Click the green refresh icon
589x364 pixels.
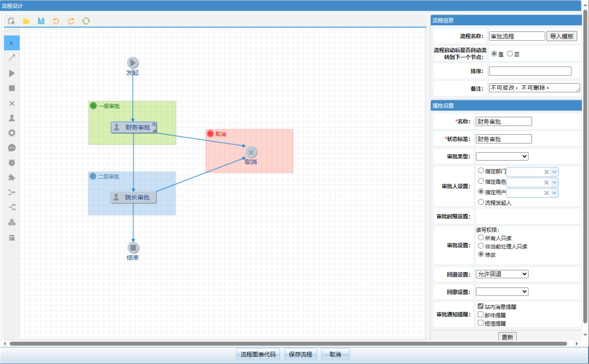tap(86, 21)
